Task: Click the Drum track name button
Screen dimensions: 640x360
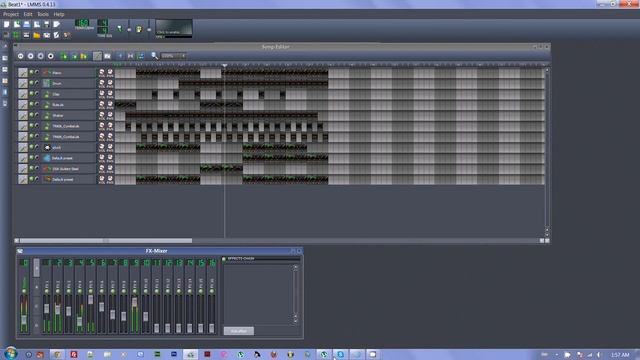Action: pyautogui.click(x=68, y=83)
